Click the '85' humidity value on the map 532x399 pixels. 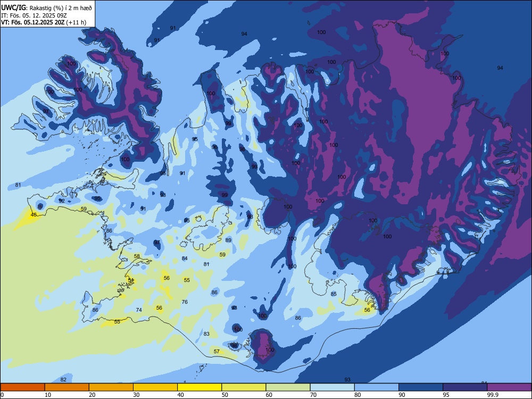point(334,294)
